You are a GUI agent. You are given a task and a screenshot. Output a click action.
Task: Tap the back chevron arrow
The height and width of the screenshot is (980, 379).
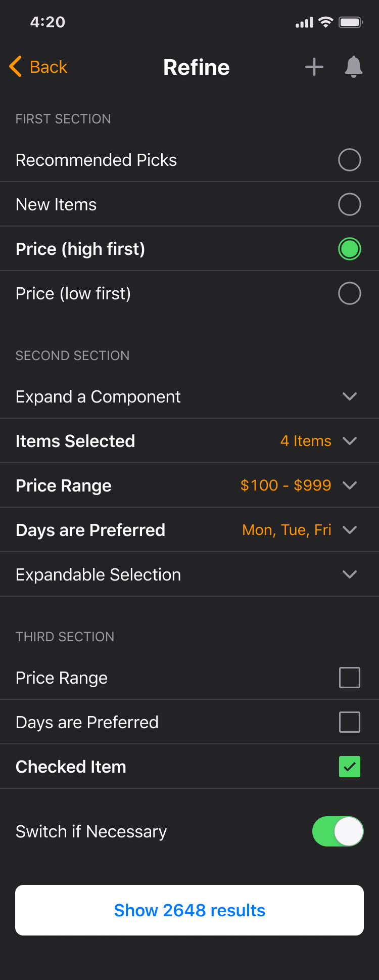pos(16,67)
